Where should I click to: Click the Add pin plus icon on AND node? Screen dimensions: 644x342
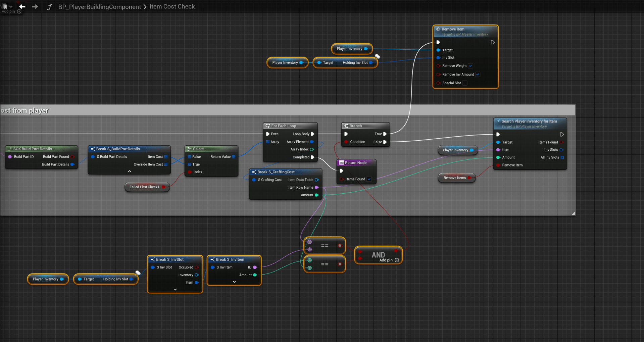tap(397, 260)
